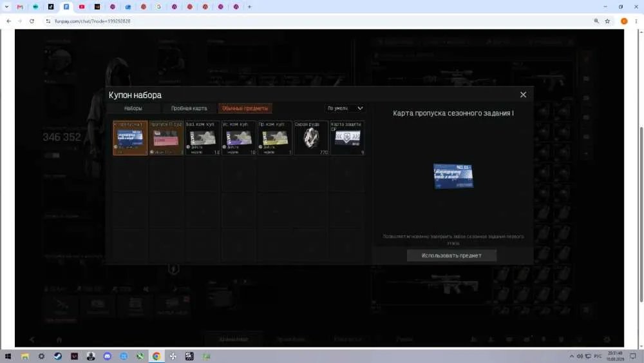
Task: Click the season pass card preview image
Action: (x=453, y=176)
